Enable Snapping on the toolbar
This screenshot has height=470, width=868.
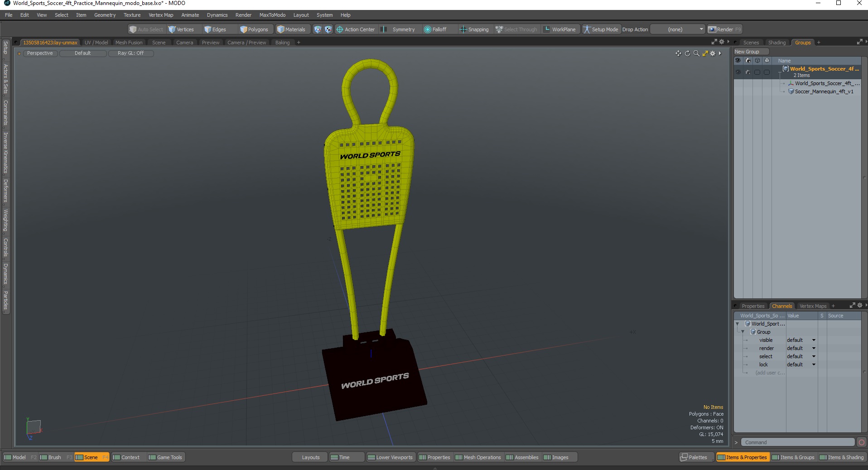[474, 29]
